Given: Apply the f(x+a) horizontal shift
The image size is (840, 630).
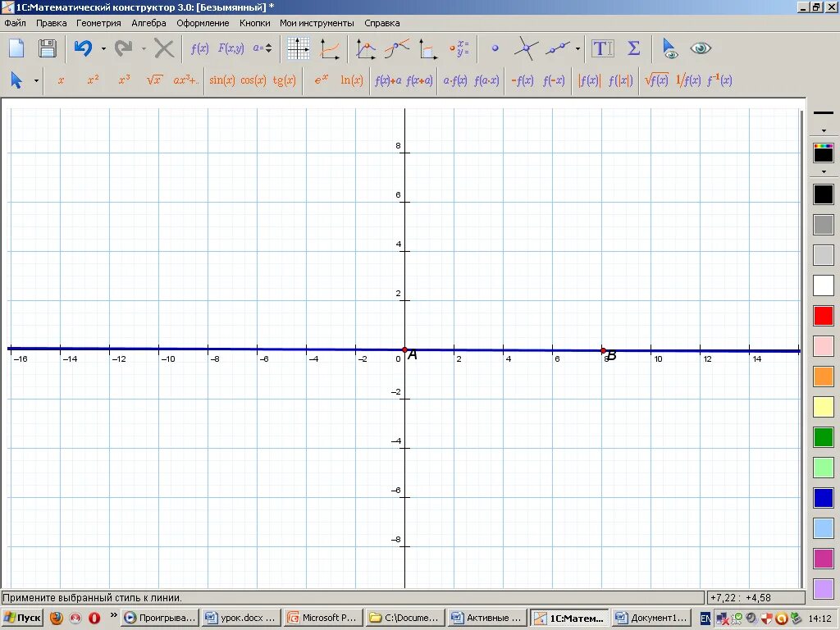Looking at the screenshot, I should tap(419, 80).
